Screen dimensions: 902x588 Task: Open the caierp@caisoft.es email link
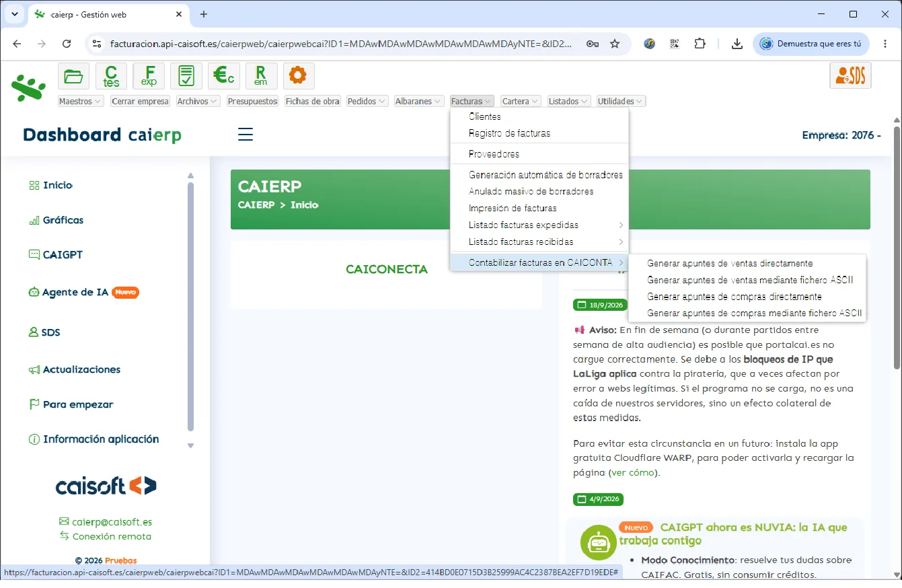pyautogui.click(x=112, y=522)
